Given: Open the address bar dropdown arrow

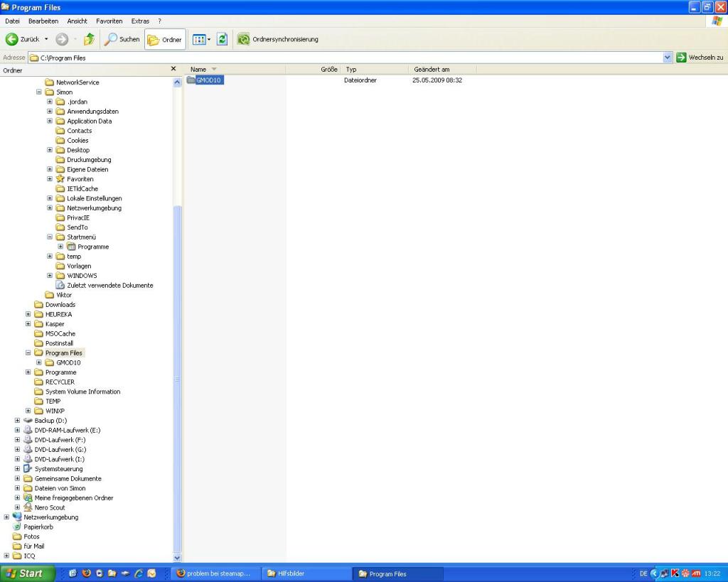Looking at the screenshot, I should (667, 58).
